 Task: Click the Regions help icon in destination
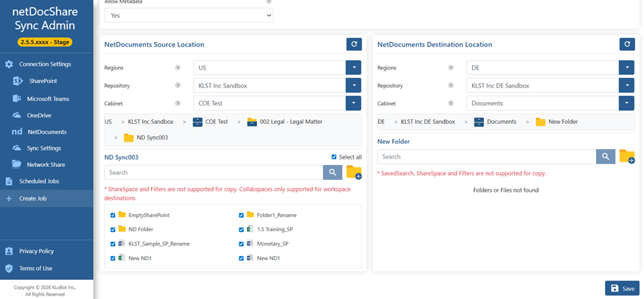[x=451, y=68]
